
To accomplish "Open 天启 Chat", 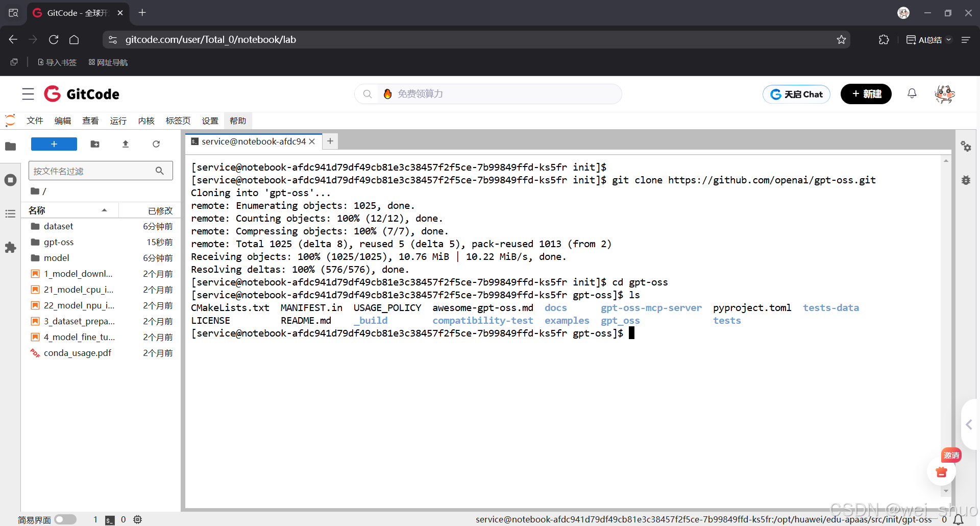I will 796,94.
